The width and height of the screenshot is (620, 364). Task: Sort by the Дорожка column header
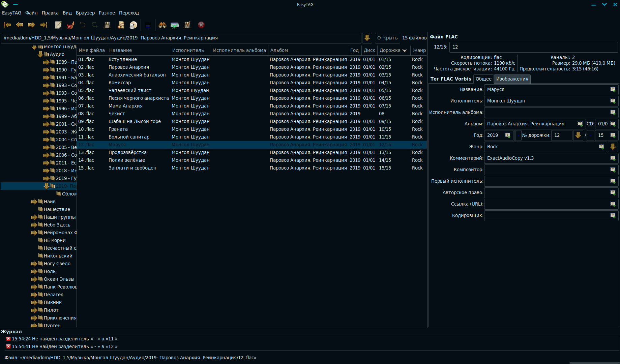coord(393,50)
